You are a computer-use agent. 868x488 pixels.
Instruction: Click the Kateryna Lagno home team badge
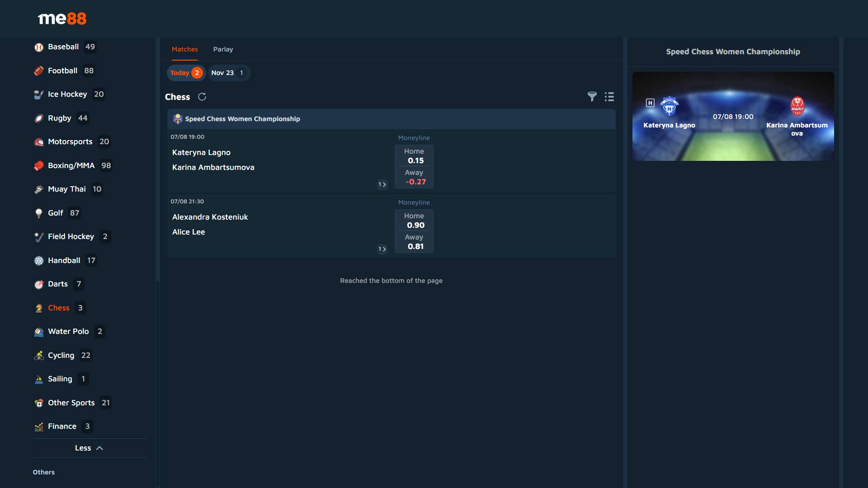pos(669,106)
